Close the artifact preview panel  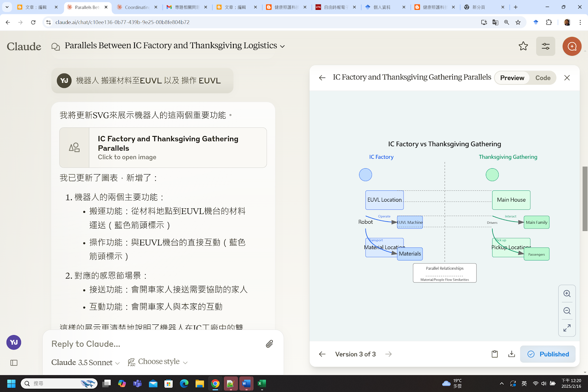pos(567,78)
